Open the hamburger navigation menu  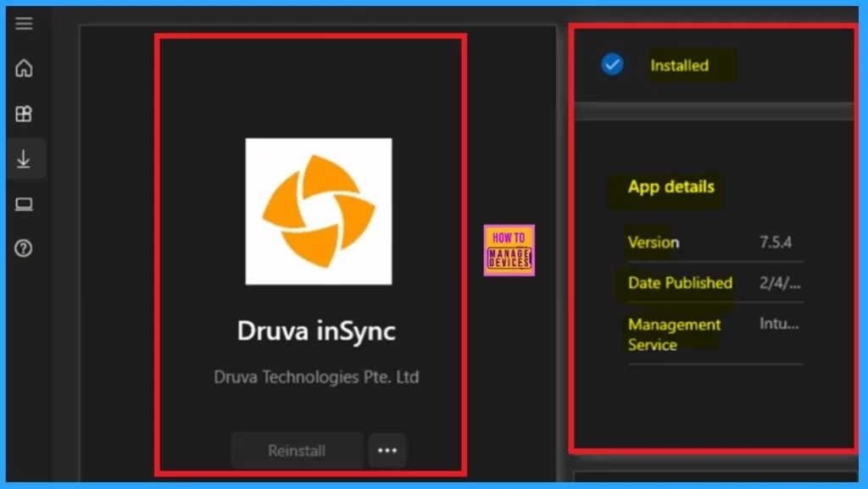24,23
